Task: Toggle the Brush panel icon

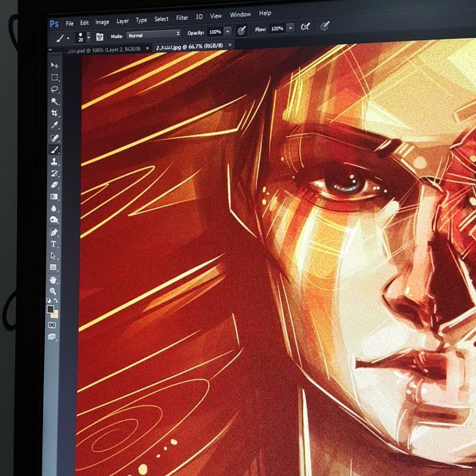Action: [x=100, y=37]
